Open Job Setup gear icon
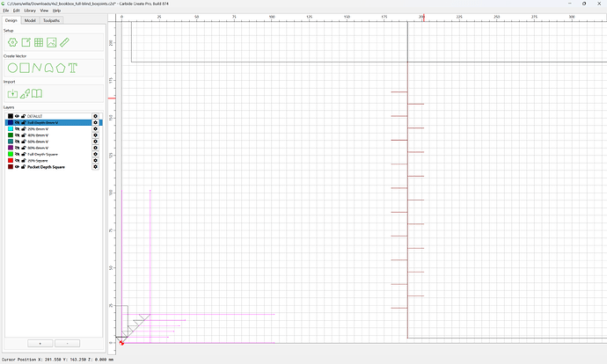 (x=12, y=42)
